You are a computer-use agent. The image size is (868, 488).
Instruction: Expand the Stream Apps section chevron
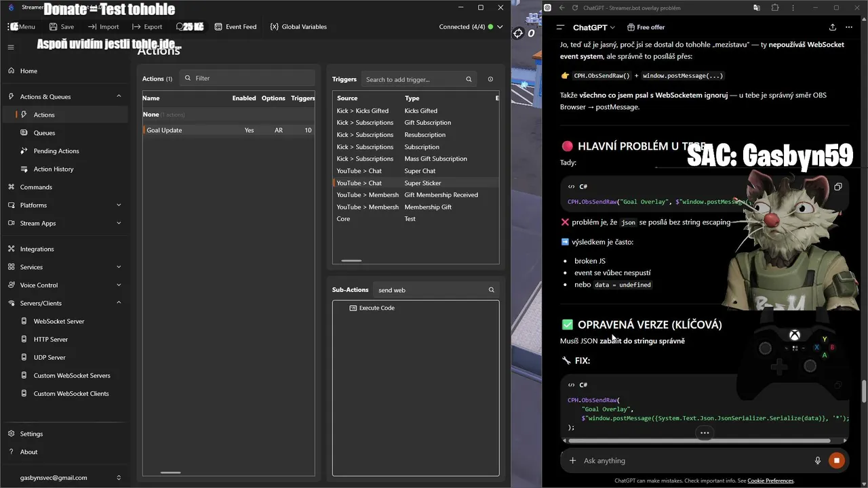(119, 223)
